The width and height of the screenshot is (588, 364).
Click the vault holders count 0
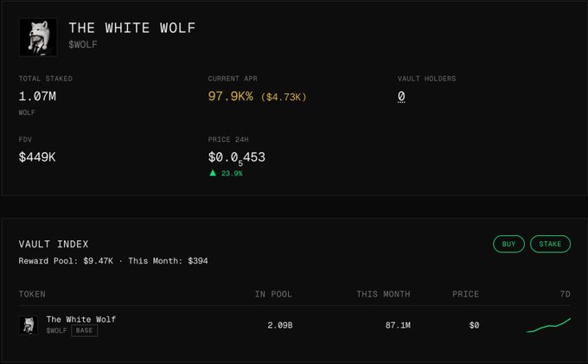(x=401, y=96)
